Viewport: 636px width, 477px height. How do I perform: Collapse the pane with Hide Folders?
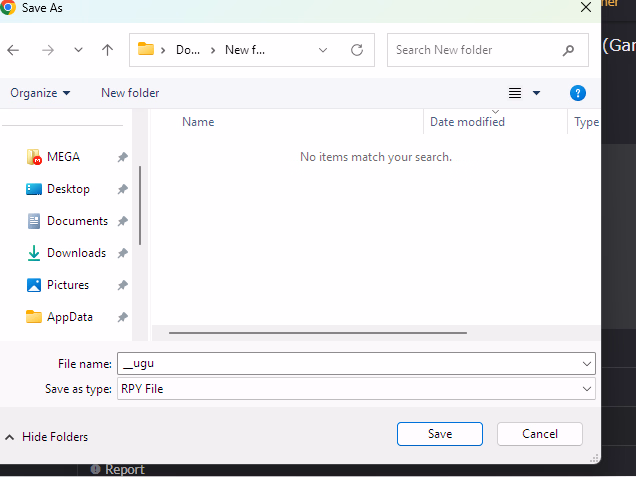(x=46, y=437)
